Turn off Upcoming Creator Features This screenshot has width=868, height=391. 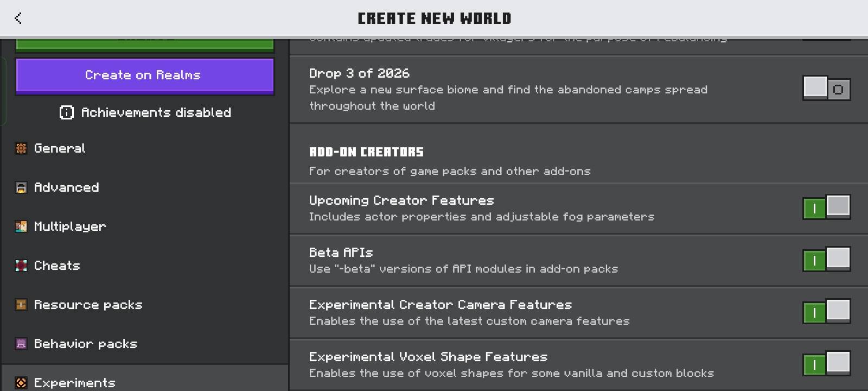826,207
